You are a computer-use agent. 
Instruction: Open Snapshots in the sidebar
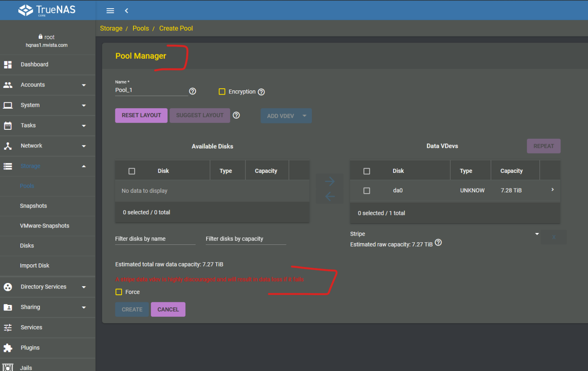(x=33, y=206)
